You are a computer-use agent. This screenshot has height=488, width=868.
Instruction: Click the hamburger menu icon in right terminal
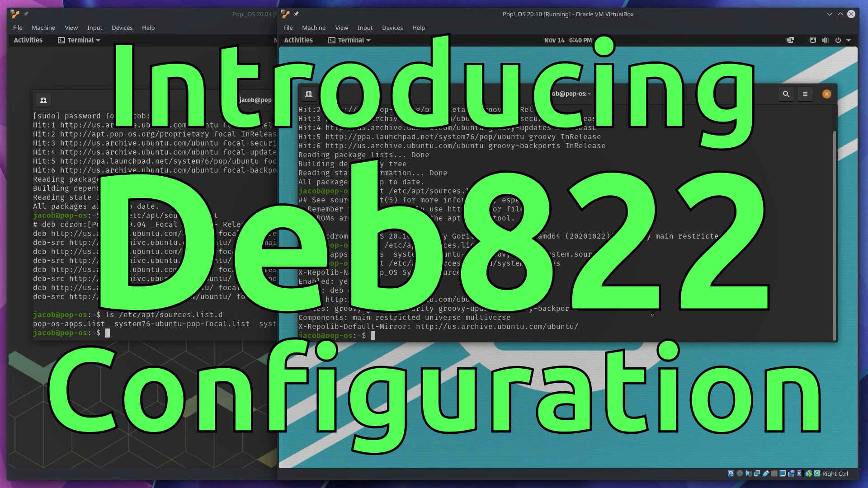[805, 94]
